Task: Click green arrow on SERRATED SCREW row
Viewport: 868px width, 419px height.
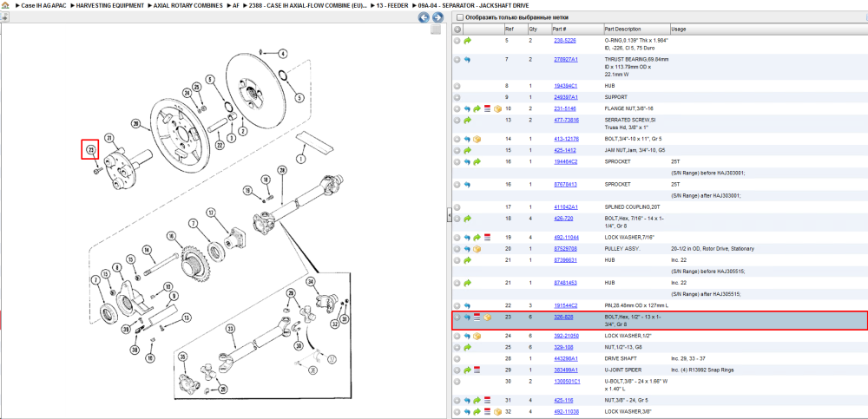Action: [467, 120]
